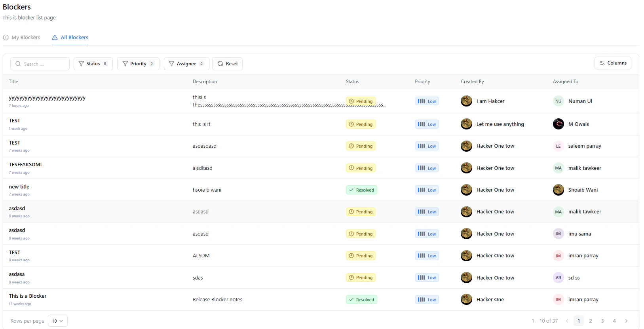Click the Resolved badge in new title row
644x329 pixels.
[361, 190]
